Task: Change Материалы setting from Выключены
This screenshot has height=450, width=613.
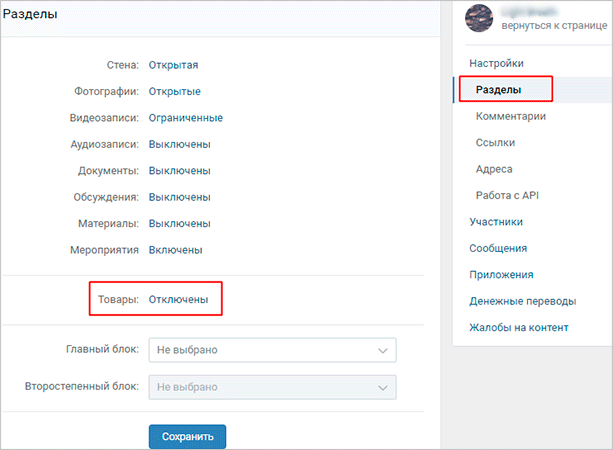Action: [179, 222]
